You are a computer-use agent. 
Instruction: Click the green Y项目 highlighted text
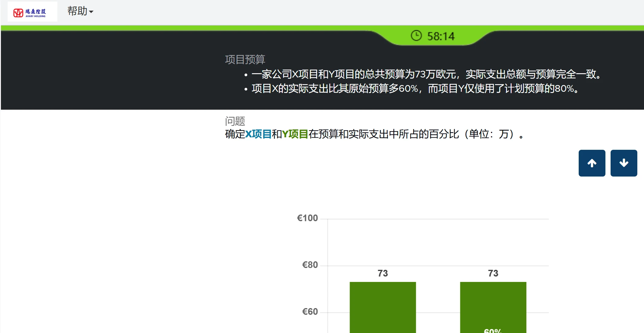[295, 134]
